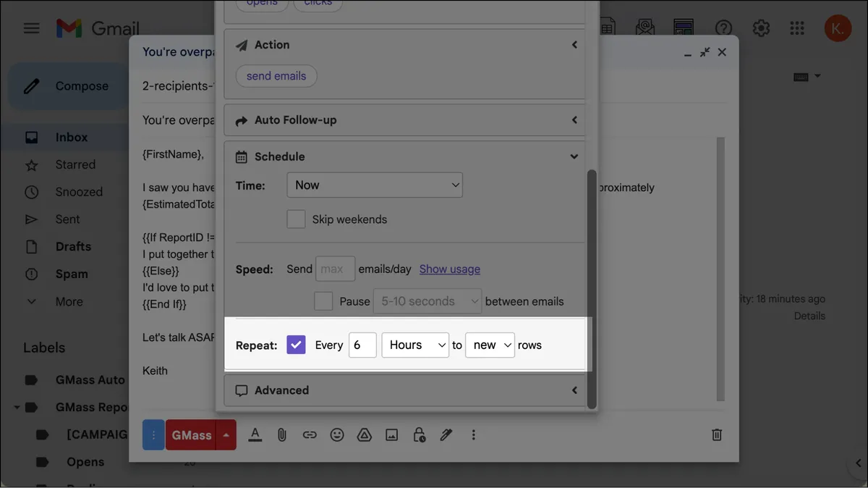Open the Hours unit dropdown

[415, 345]
